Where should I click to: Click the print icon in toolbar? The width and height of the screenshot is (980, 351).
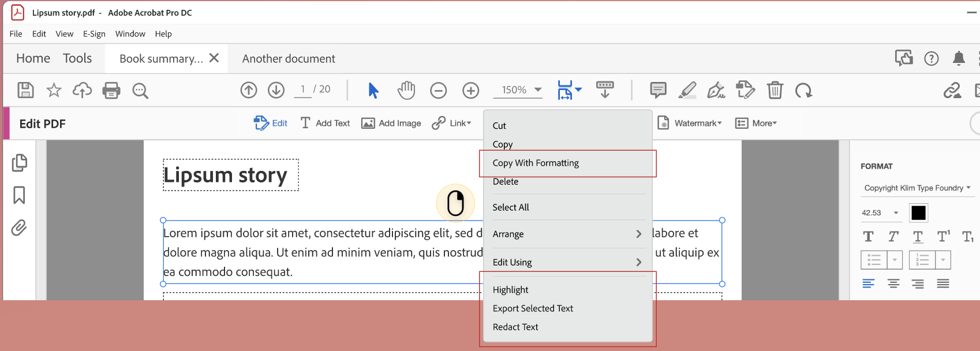pos(111,90)
